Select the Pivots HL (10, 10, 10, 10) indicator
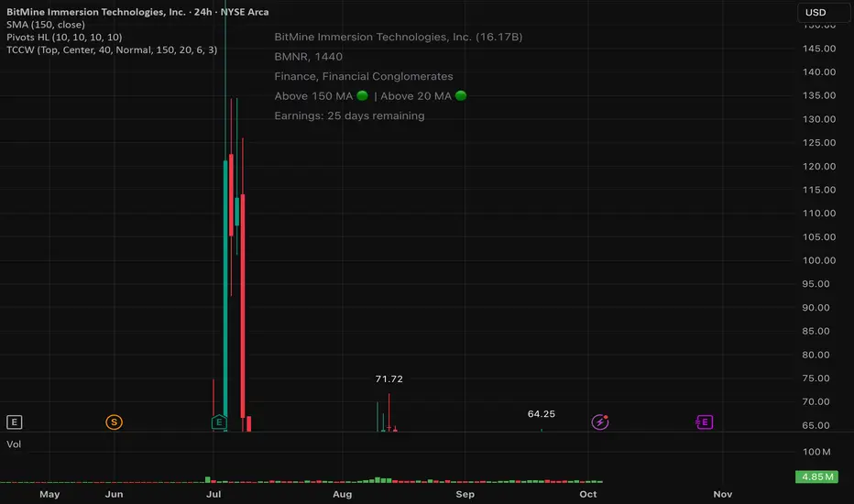This screenshot has width=854, height=504. coord(64,37)
